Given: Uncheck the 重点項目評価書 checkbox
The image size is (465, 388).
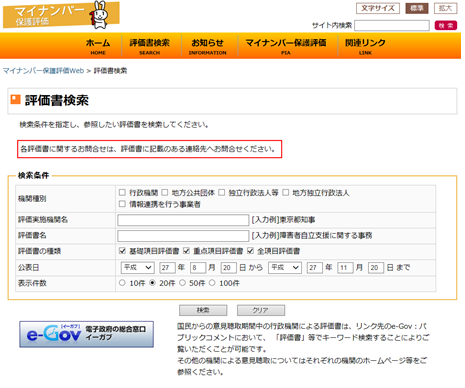Looking at the screenshot, I should (186, 251).
